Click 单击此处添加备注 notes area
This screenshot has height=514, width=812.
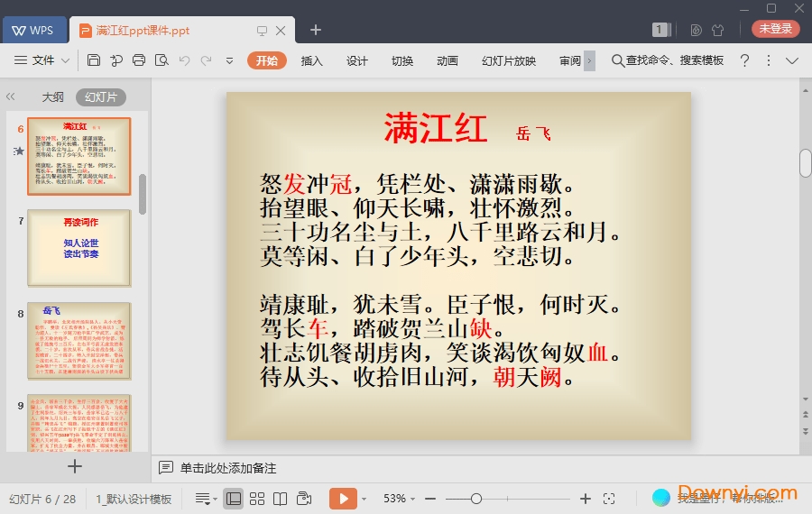coord(227,468)
